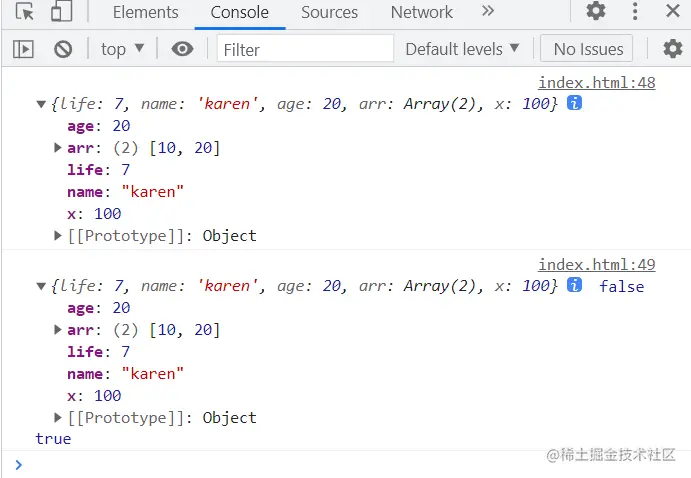Click x: 100 in second object
Screen dimensions: 691x478
94,396
